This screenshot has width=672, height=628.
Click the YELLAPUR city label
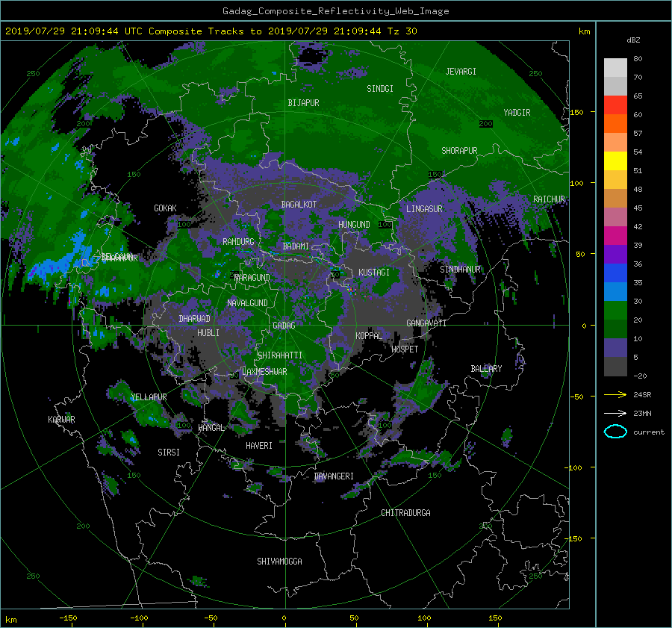tap(149, 397)
